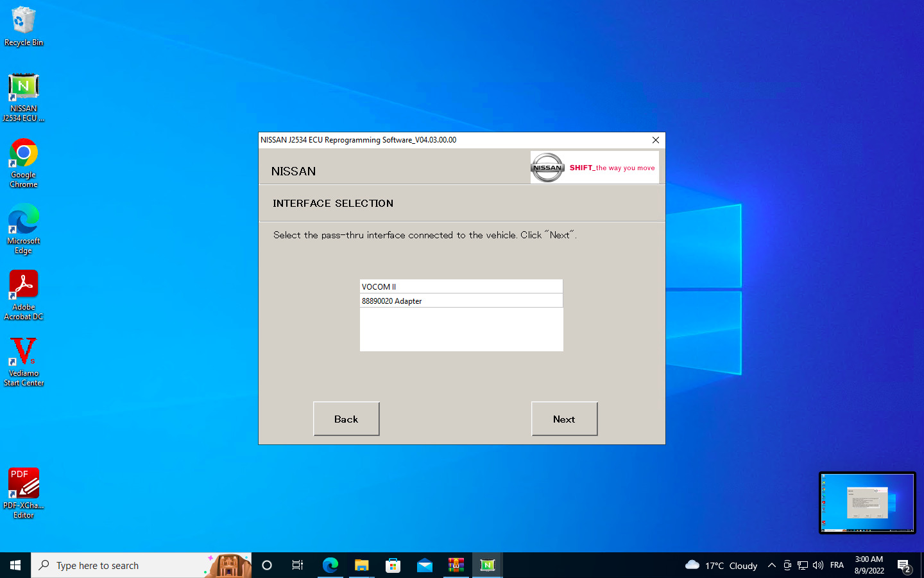Close the NISSAN J2534 reprogramming window
The height and width of the screenshot is (578, 924).
tap(655, 140)
